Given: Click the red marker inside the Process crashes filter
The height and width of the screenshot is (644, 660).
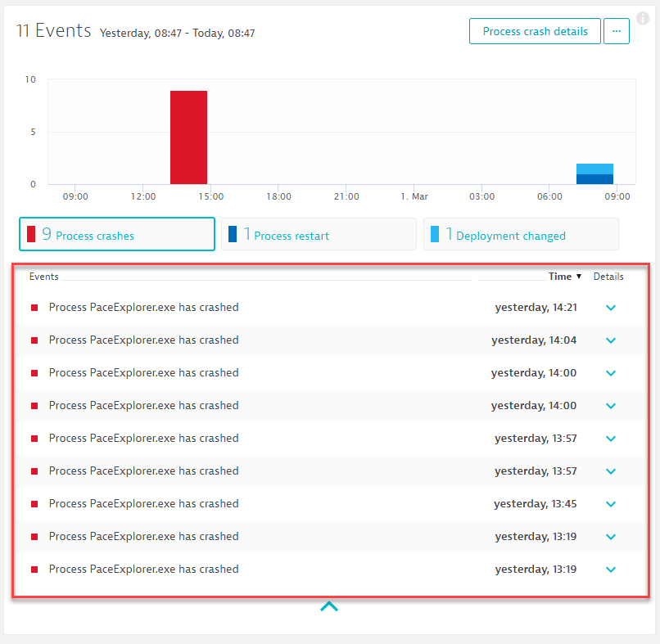Looking at the screenshot, I should [30, 234].
